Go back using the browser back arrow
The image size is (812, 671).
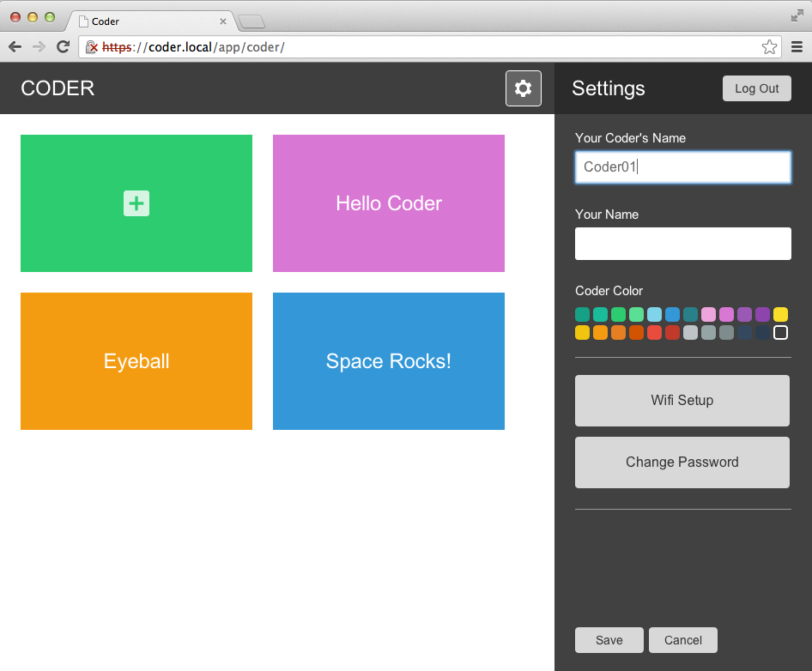tap(15, 47)
